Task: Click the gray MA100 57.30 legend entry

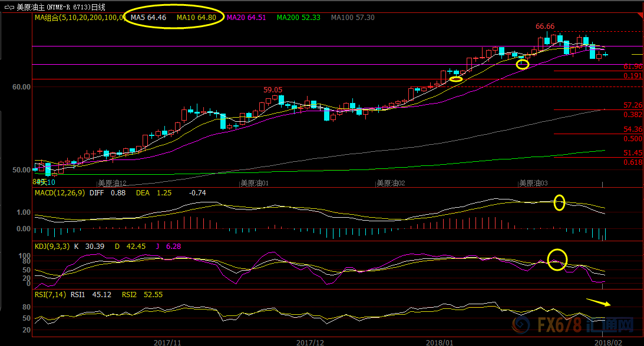Action: 352,18
